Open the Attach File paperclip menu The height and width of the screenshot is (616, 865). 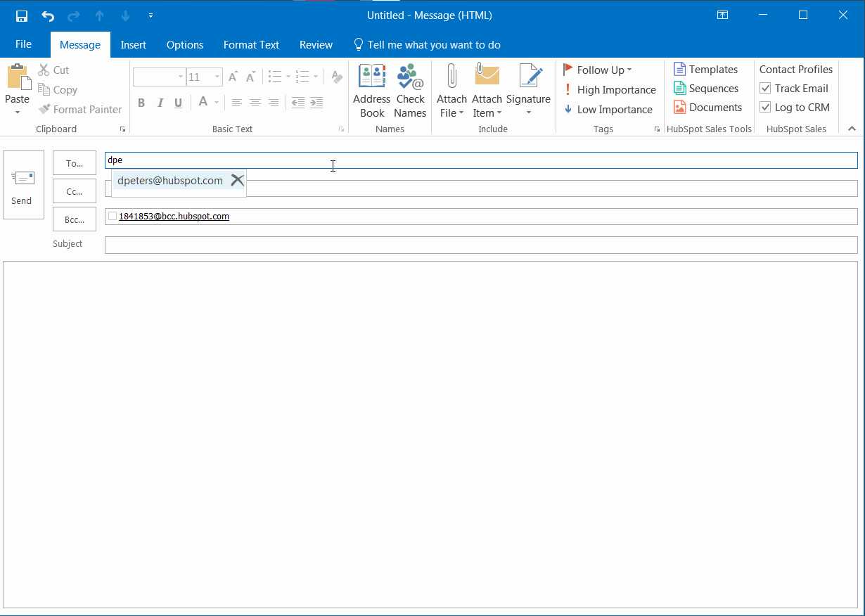pos(451,91)
